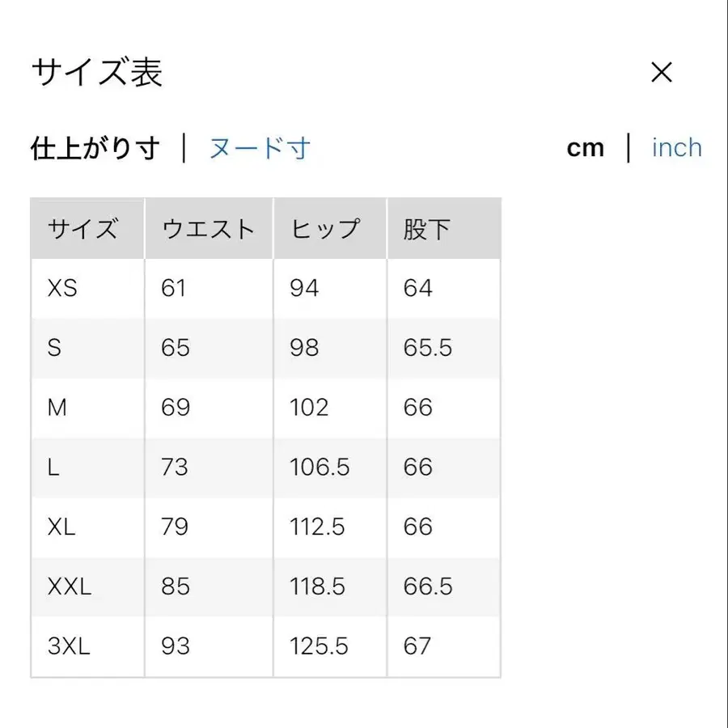Switch to ヌード寸 measurements
The height and width of the screenshot is (728, 728).
pos(260,147)
